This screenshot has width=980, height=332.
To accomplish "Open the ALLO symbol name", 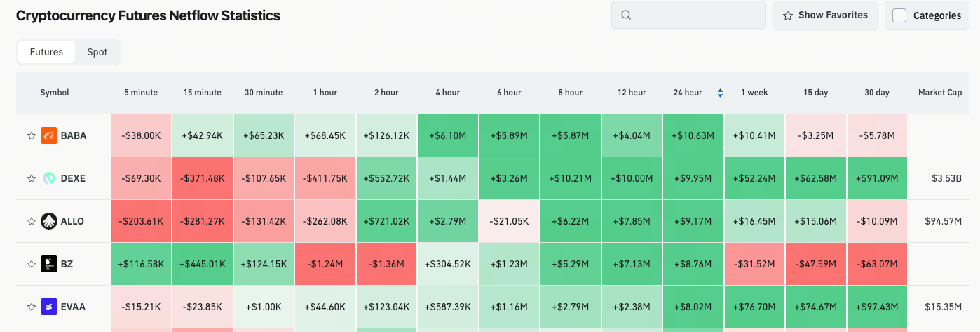I will (x=72, y=221).
